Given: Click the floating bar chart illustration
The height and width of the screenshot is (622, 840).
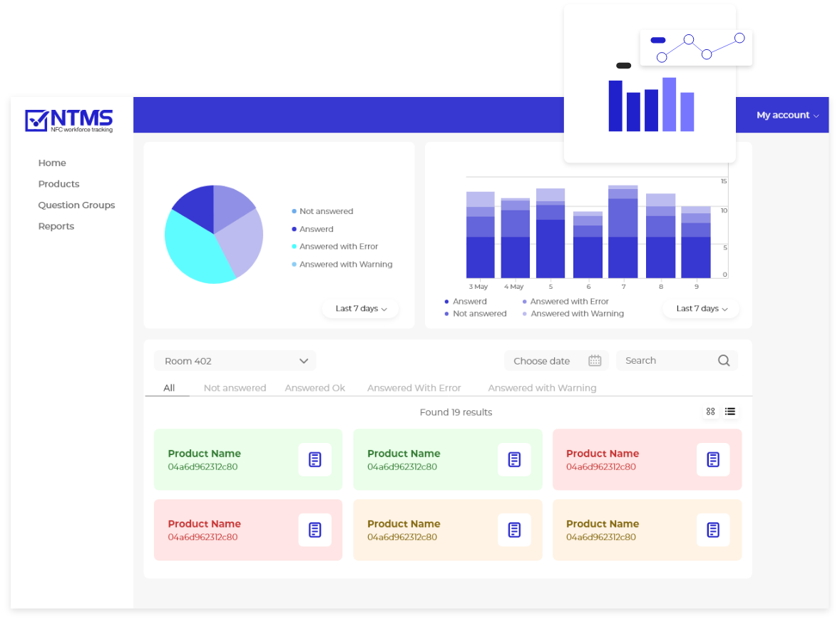Looking at the screenshot, I should point(651,104).
